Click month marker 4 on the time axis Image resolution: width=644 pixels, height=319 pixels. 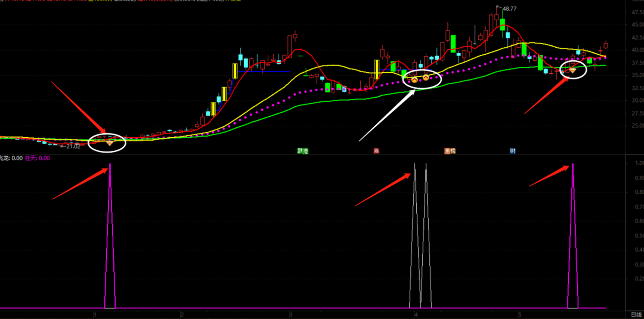tap(416, 315)
